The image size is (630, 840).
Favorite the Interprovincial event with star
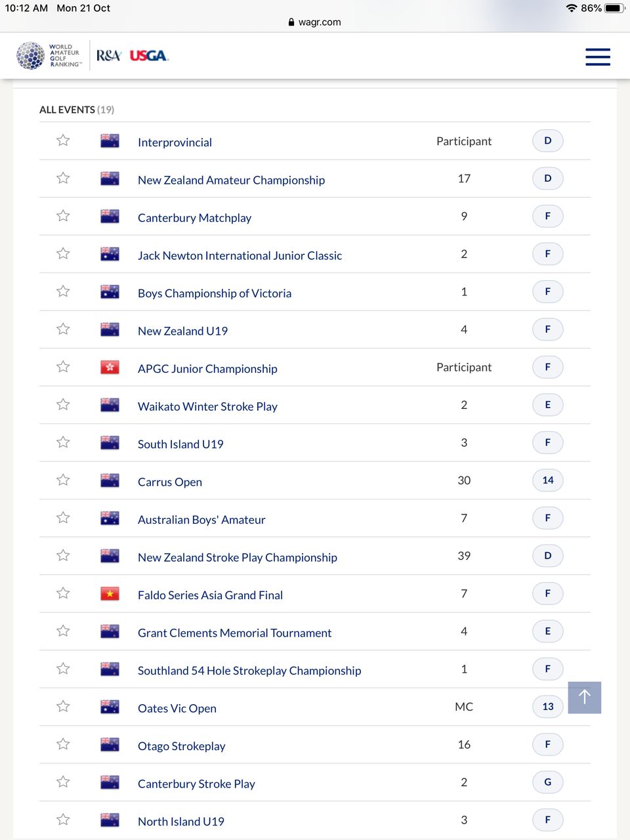(x=63, y=140)
